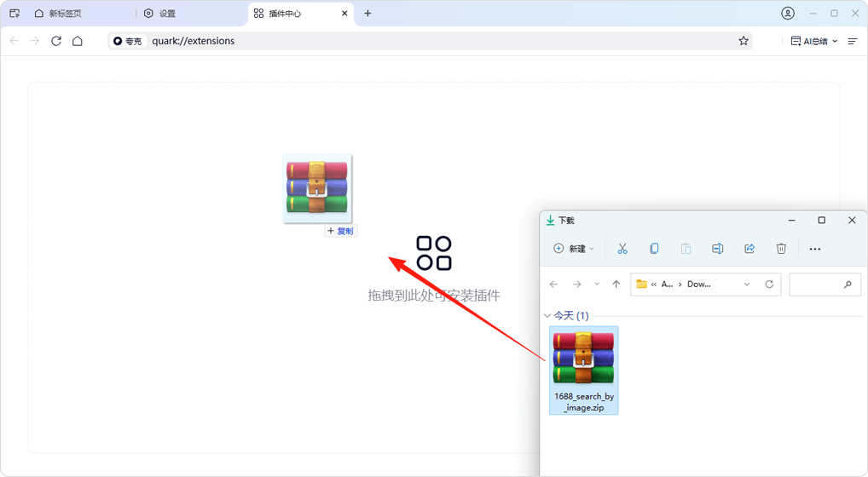The height and width of the screenshot is (477, 868).
Task: Open the Explorer see more options button
Action: 814,249
